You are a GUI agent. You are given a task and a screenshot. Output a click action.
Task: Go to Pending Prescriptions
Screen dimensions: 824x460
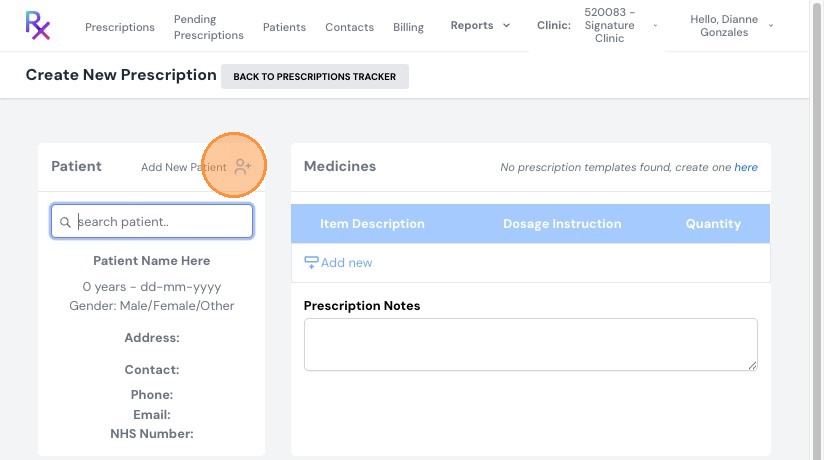coord(209,27)
